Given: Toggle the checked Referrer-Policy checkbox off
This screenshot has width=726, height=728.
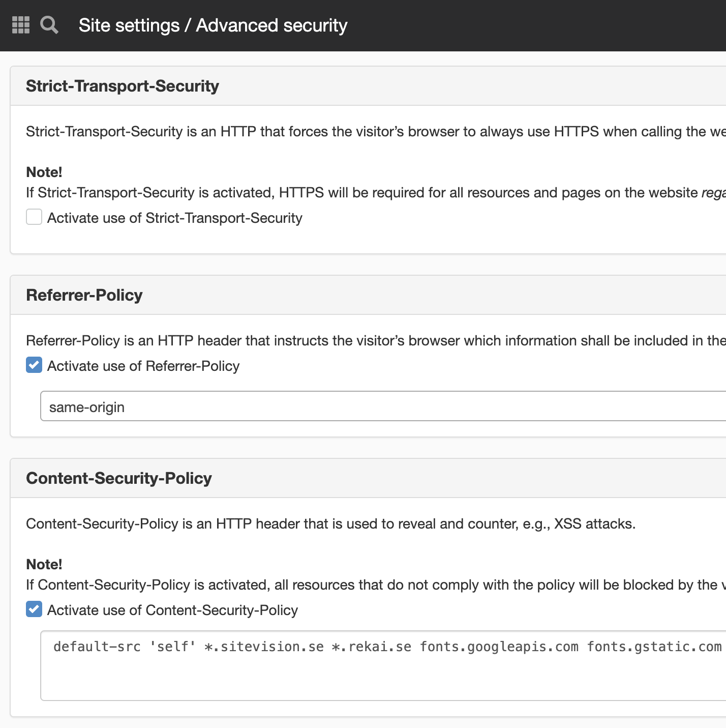Looking at the screenshot, I should click(34, 365).
